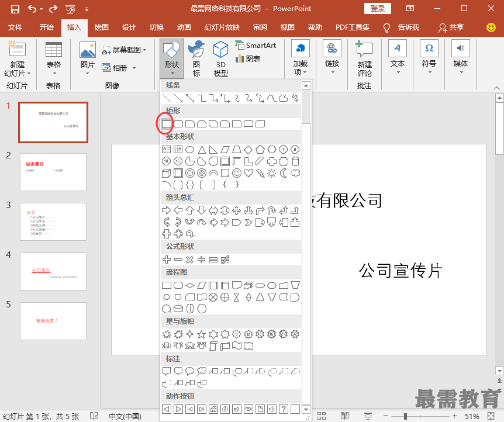Screen dimensions: 504x422
Task: Add a 新建评论 comment
Action: (x=364, y=60)
